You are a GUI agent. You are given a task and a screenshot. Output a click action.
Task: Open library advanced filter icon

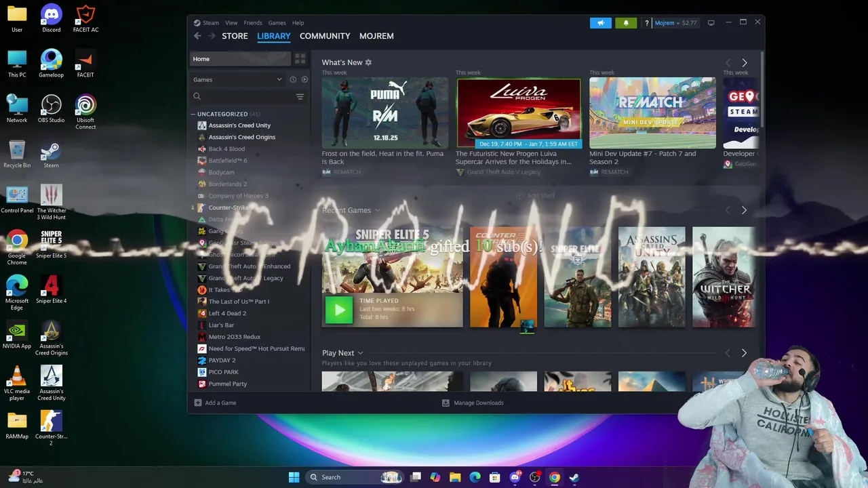[x=300, y=96]
